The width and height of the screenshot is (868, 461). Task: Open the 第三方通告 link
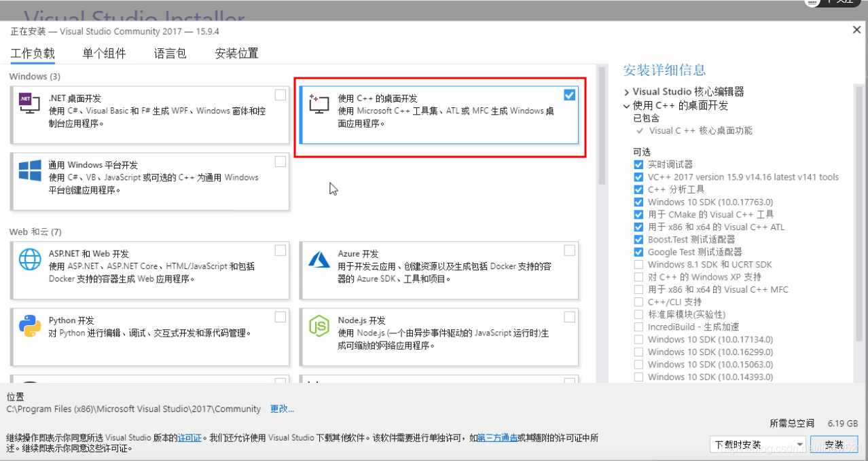497,438
